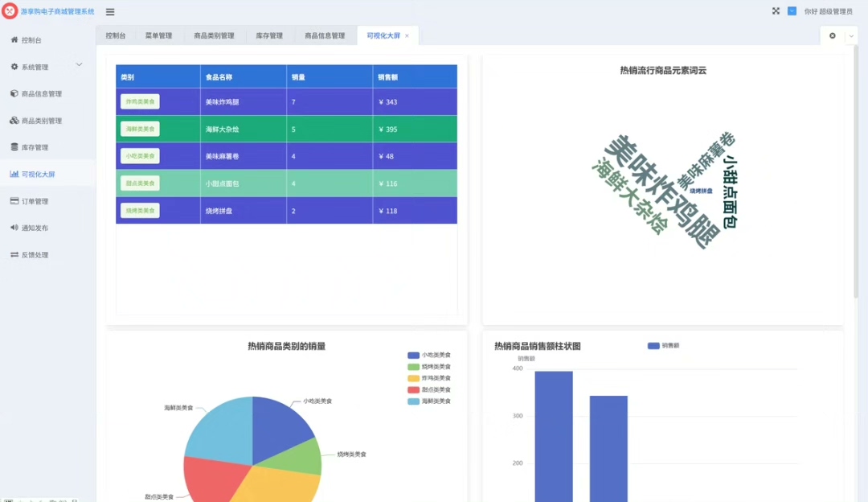Click the 类别 column header

pos(158,77)
